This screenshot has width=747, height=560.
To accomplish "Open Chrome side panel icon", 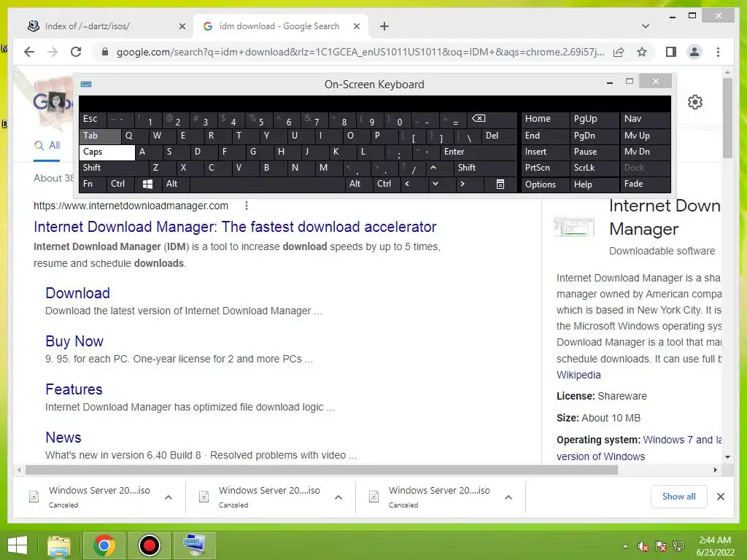I will 671,52.
